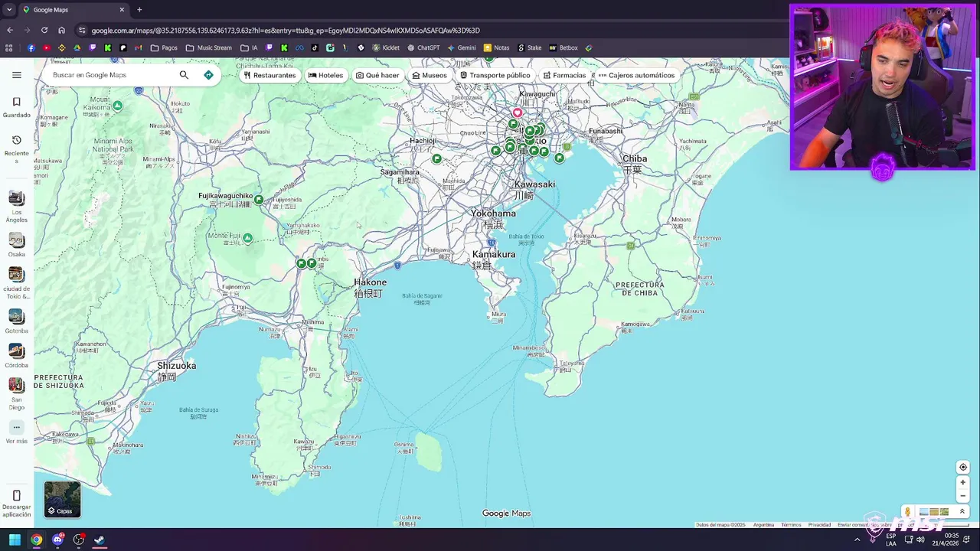Open the Recientes history panel
The width and height of the screenshot is (980, 551).
(17, 148)
